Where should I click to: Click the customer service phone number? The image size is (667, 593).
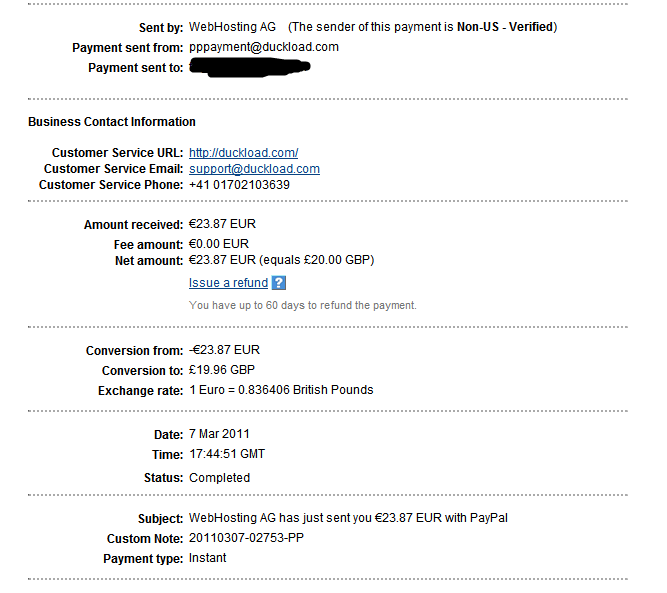point(238,185)
